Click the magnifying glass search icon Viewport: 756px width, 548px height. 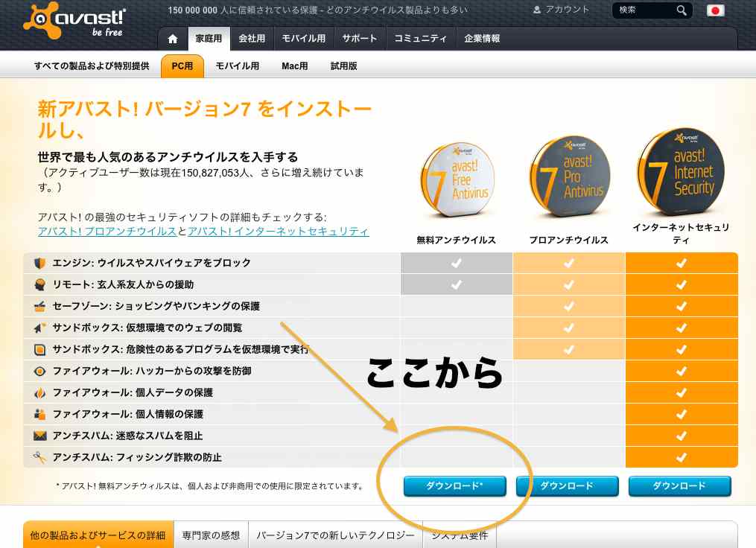point(682,10)
